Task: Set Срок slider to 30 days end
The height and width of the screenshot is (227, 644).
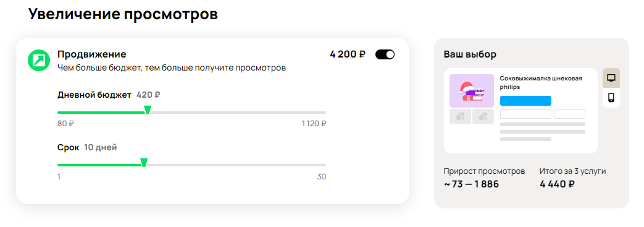Action: pos(325,165)
